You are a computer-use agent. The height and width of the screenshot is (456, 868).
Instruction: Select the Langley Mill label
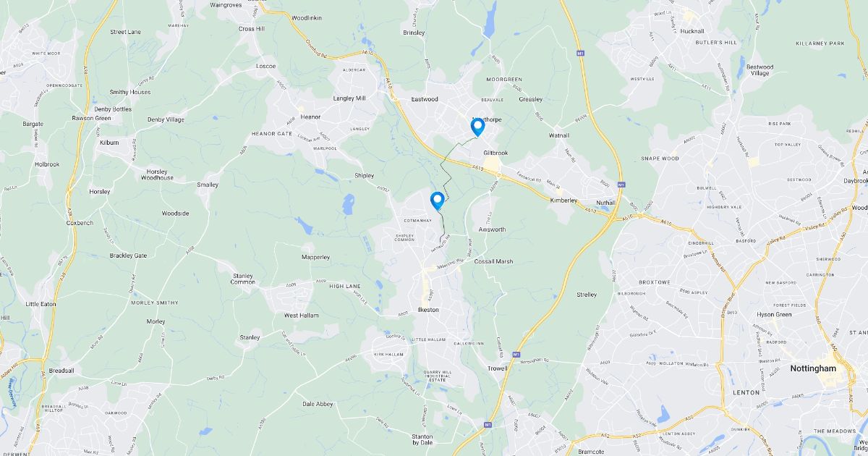tap(349, 98)
